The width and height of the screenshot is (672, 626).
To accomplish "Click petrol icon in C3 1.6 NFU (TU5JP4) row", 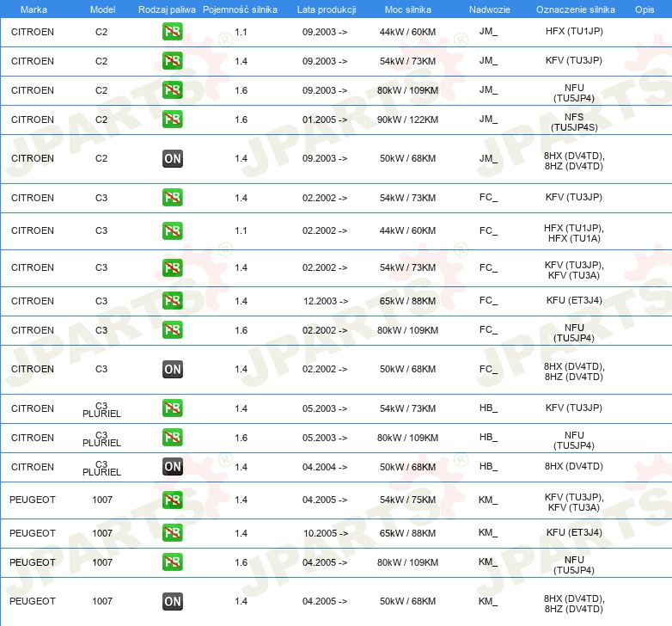I will (x=172, y=330).
